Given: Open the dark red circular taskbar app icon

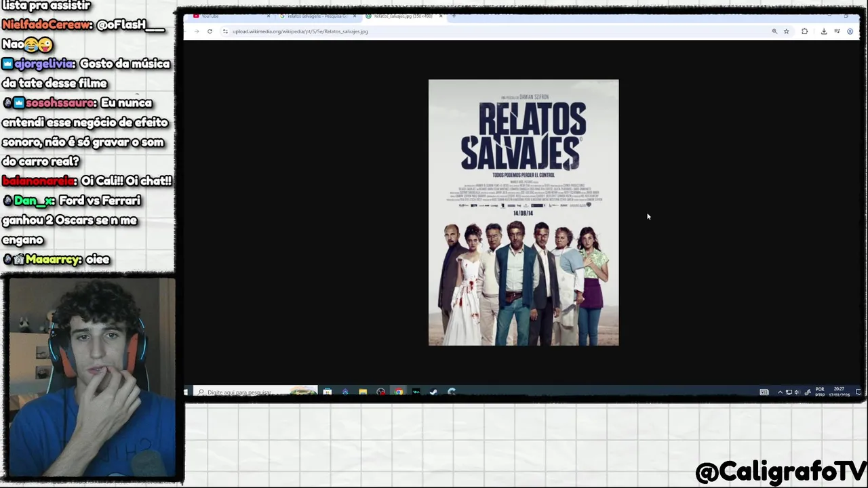Looking at the screenshot, I should tap(381, 392).
